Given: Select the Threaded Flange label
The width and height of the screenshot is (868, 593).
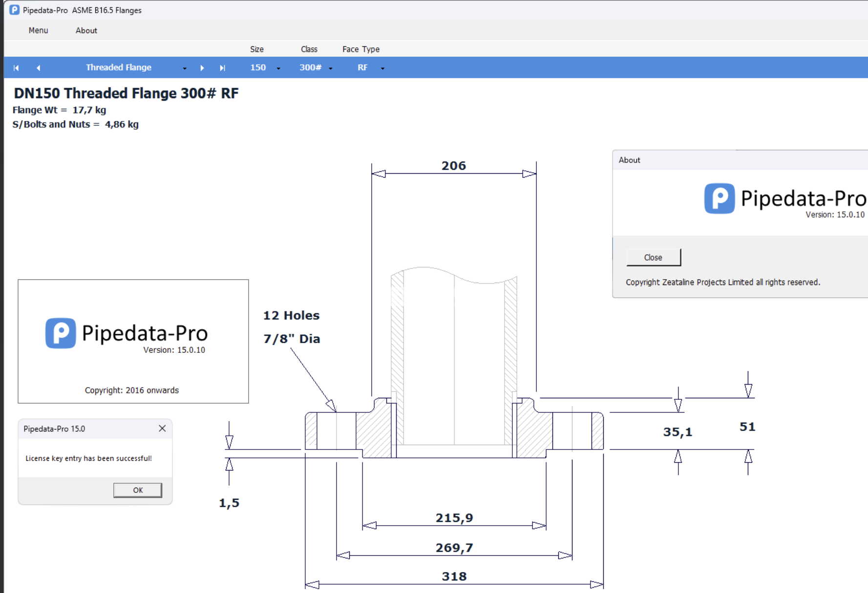Looking at the screenshot, I should [x=119, y=67].
